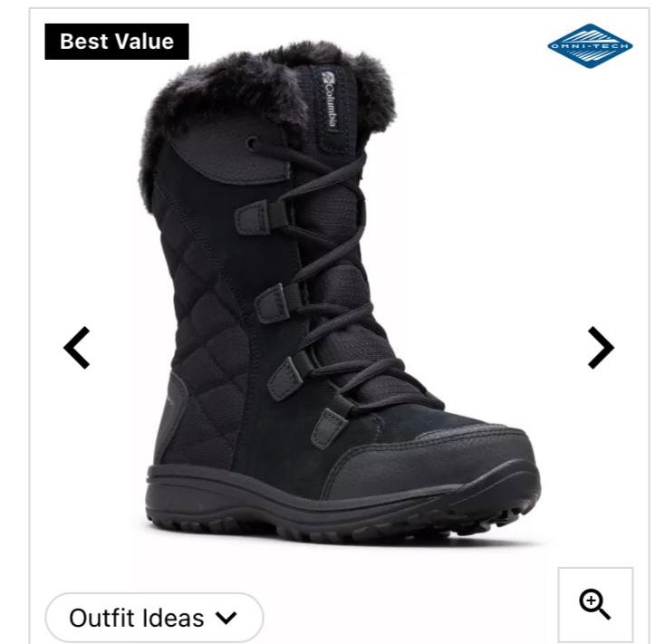Click the middle lace loop on boot

click(x=275, y=303)
